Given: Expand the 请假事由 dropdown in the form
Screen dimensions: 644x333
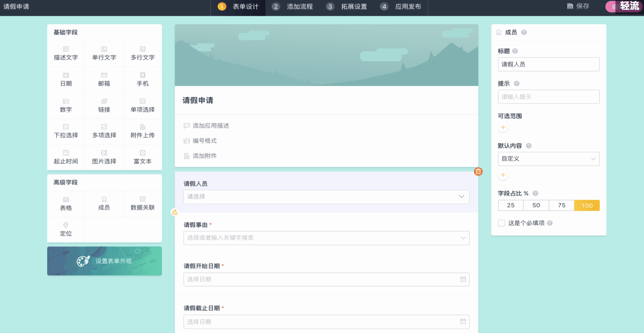Looking at the screenshot, I should coord(326,238).
